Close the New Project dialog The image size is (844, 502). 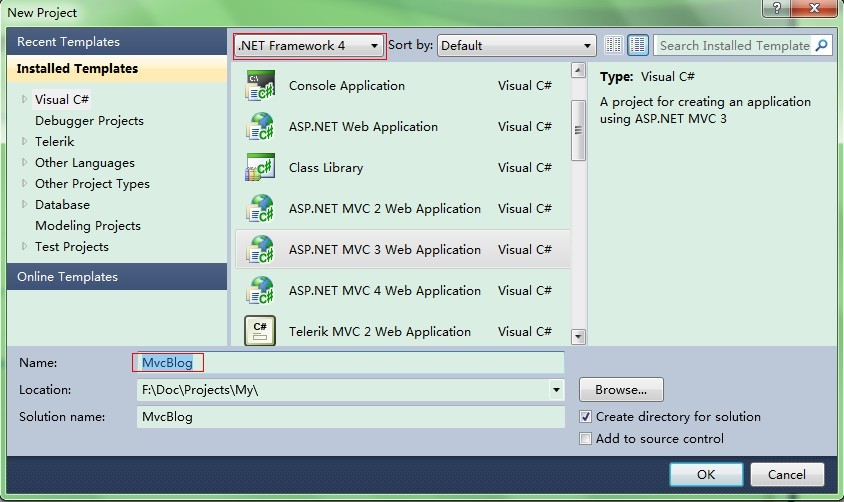coord(814,8)
